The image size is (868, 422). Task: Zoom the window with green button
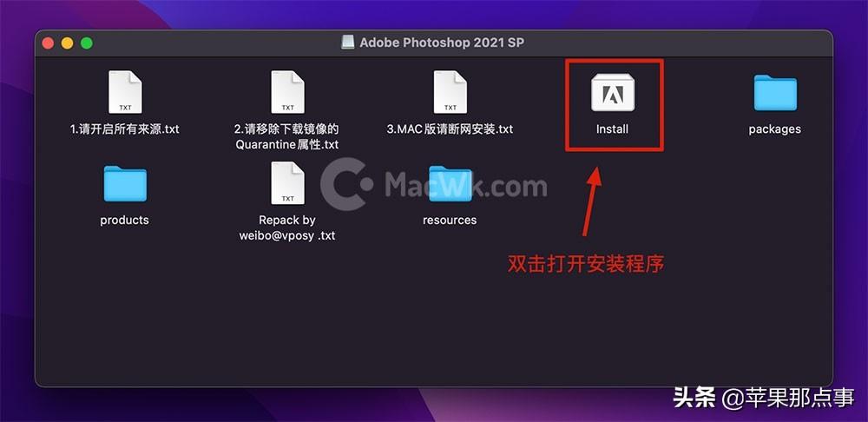[87, 43]
